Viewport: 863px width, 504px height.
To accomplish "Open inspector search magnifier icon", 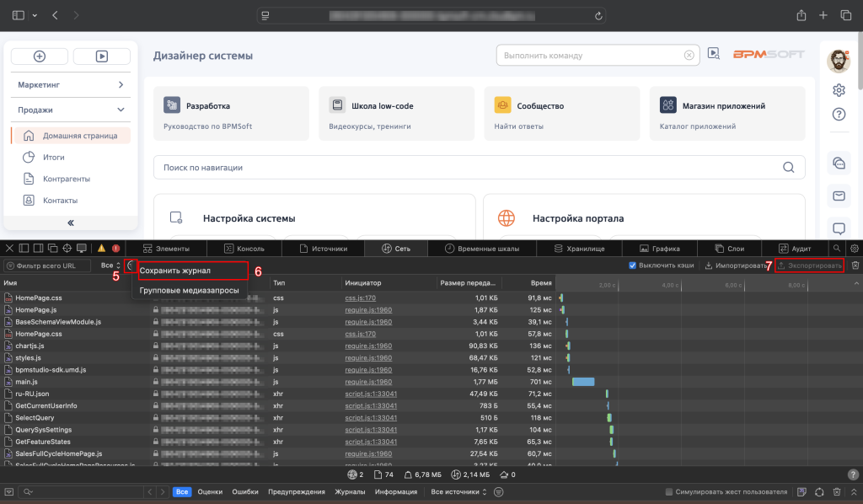I will pos(837,249).
